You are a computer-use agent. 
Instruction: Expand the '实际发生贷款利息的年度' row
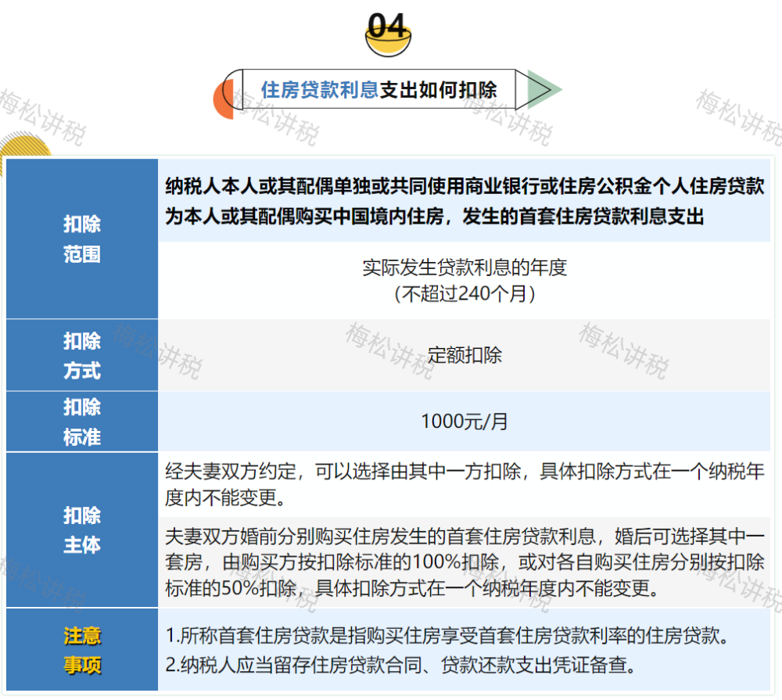[x=468, y=268]
